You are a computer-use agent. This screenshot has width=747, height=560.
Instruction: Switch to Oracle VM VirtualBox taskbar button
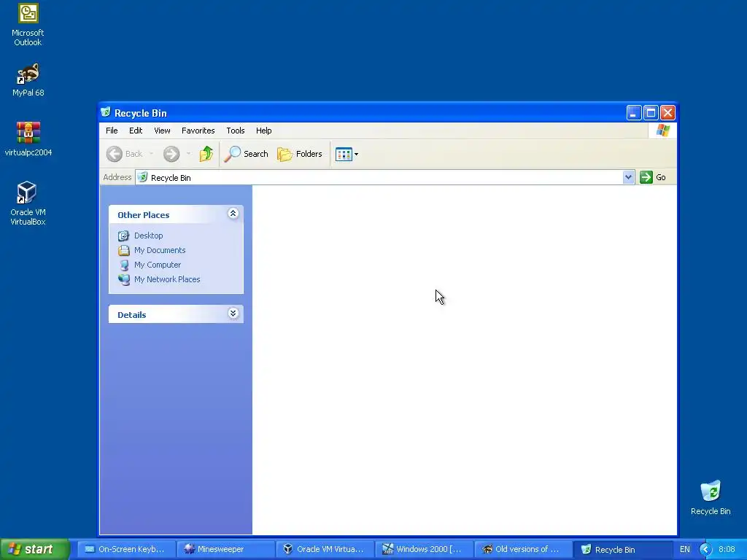coord(324,550)
